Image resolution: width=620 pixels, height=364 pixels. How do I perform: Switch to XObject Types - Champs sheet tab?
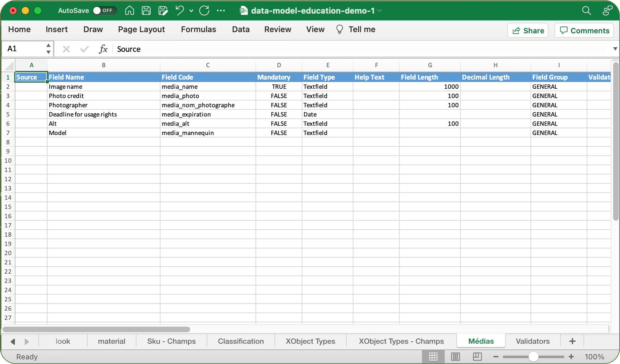pyautogui.click(x=401, y=341)
